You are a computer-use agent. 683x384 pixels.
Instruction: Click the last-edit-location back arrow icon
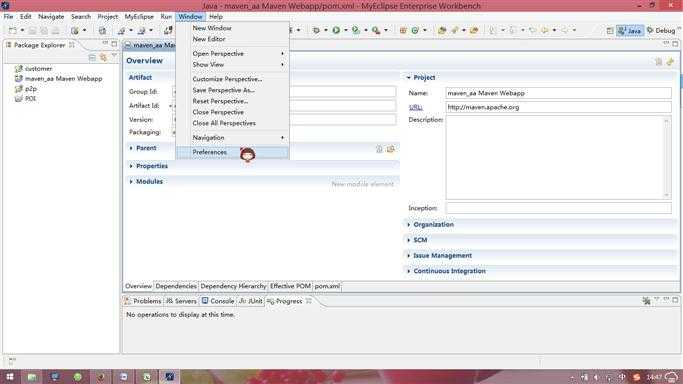click(x=532, y=30)
